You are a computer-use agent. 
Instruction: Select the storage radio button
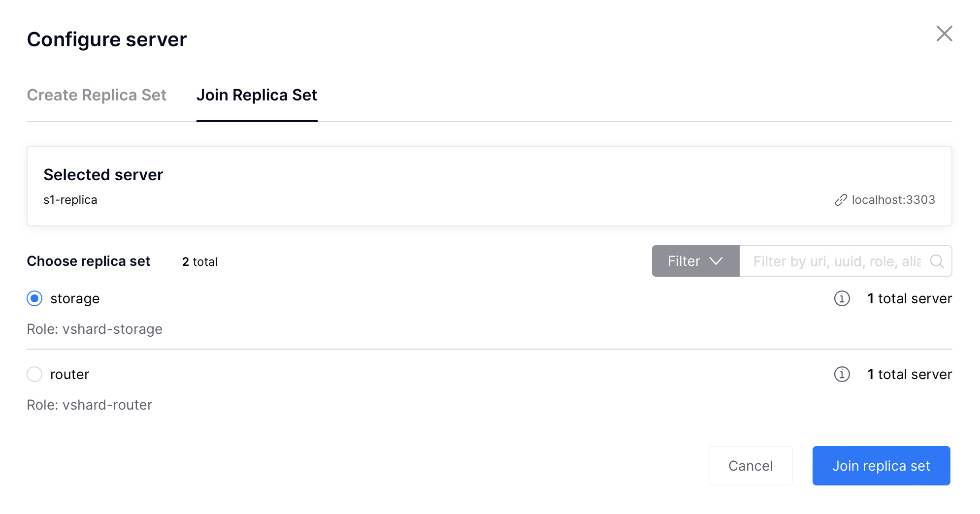click(x=34, y=298)
